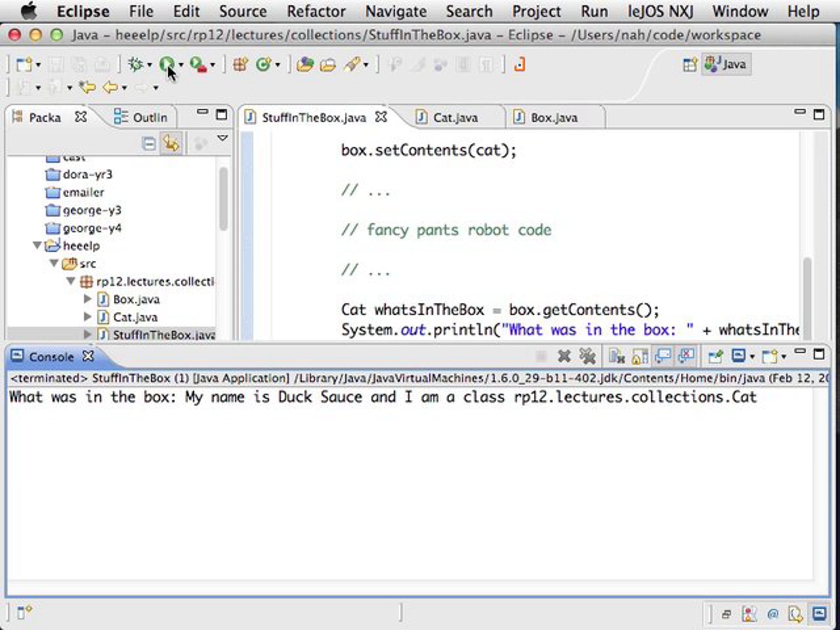Click the Pin Console icon
This screenshot has width=840, height=630.
coord(715,356)
